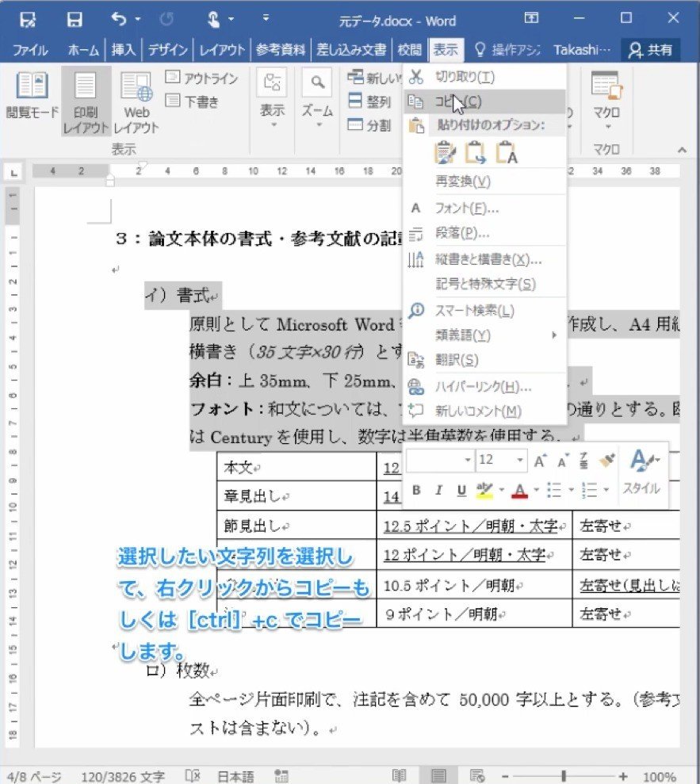Open Styles (スタイル) gallery in mini toolbar
Viewport: 700px width, 784px height.
[641, 471]
